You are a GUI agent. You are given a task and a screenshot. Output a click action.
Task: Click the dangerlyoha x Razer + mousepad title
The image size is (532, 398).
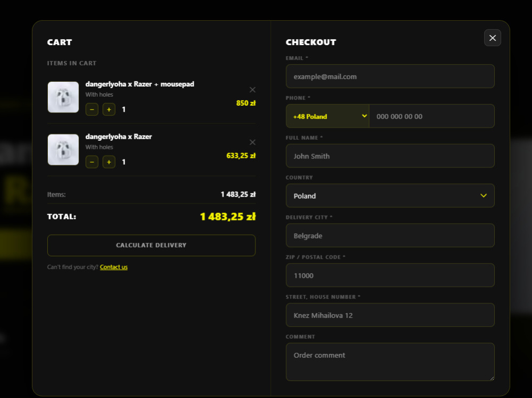pyautogui.click(x=140, y=84)
